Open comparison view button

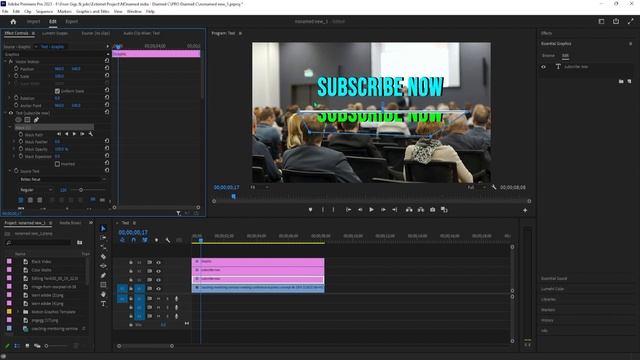444,210
